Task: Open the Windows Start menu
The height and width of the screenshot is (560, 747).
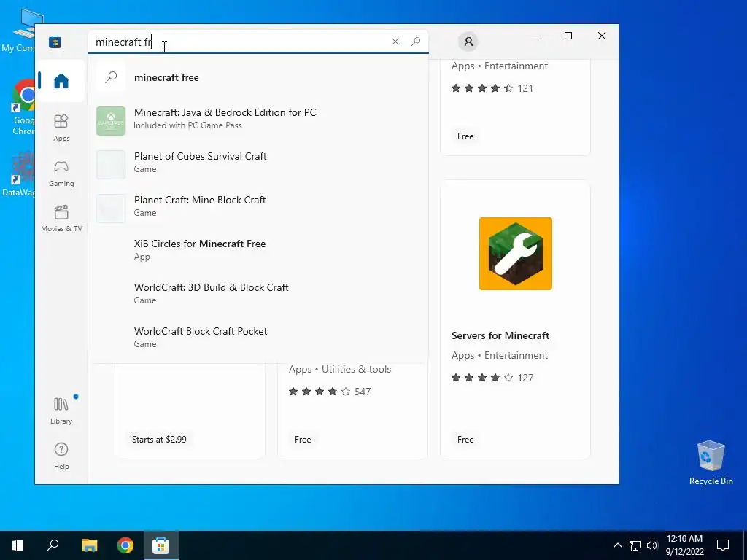Action: 18,545
